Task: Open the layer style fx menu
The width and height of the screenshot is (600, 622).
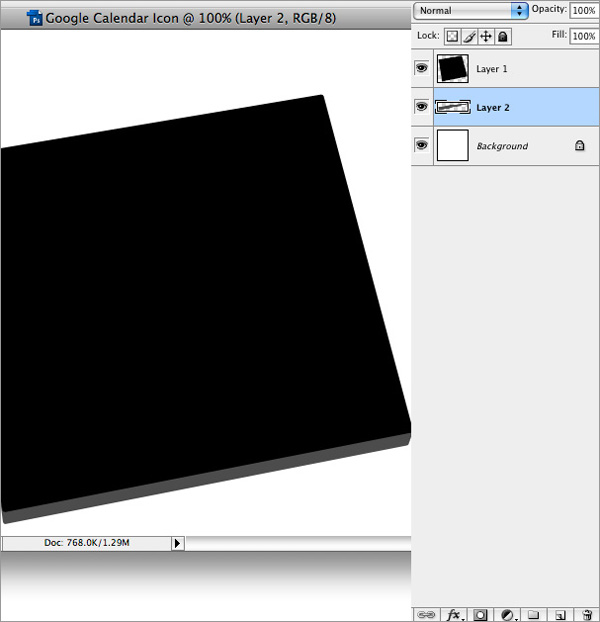Action: tap(454, 615)
